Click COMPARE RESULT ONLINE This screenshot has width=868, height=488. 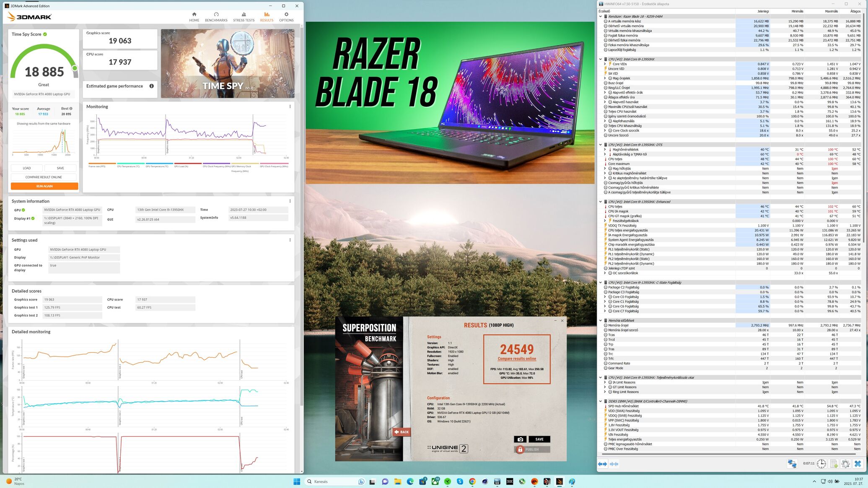coord(44,177)
